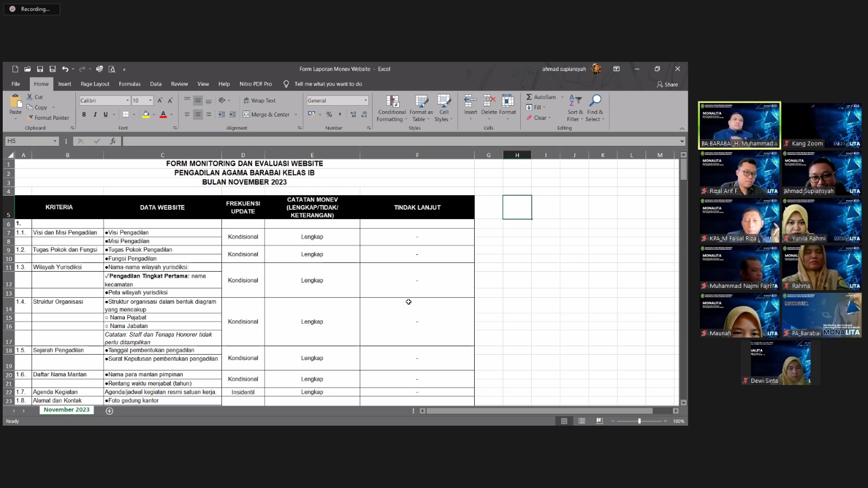This screenshot has height=488, width=868.
Task: Open the font name dropdown showing Calibri
Action: [127, 101]
